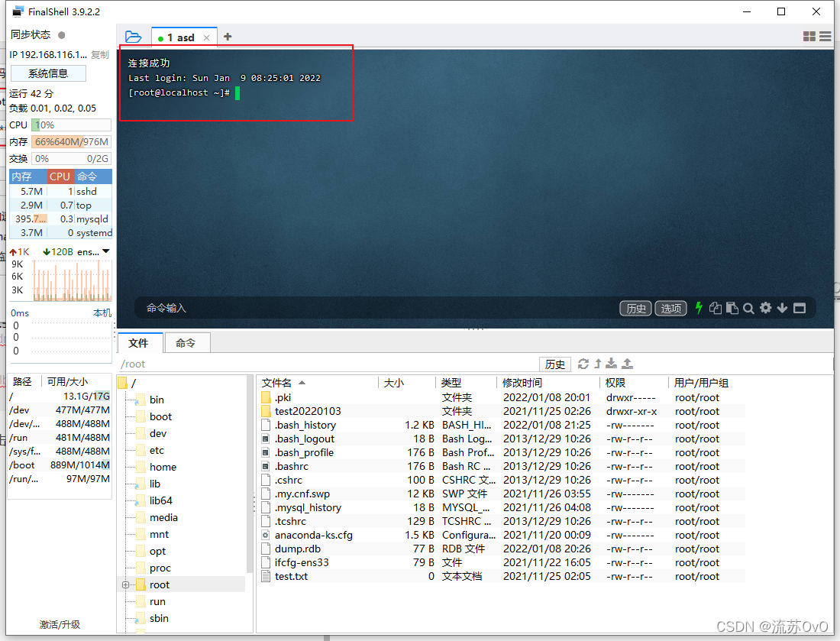
Task: Select the home folder in tree
Action: (163, 467)
